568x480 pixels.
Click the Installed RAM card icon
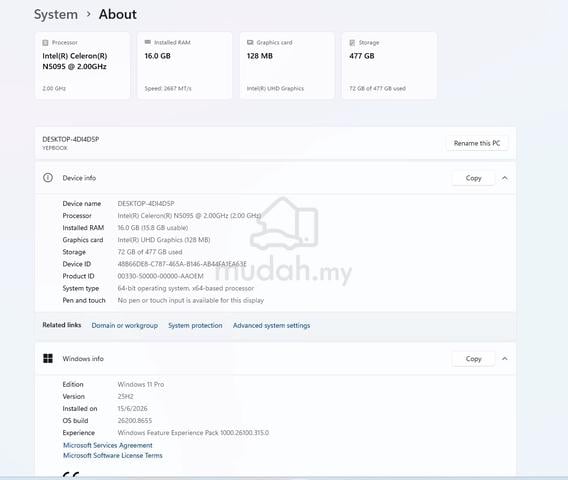148,42
